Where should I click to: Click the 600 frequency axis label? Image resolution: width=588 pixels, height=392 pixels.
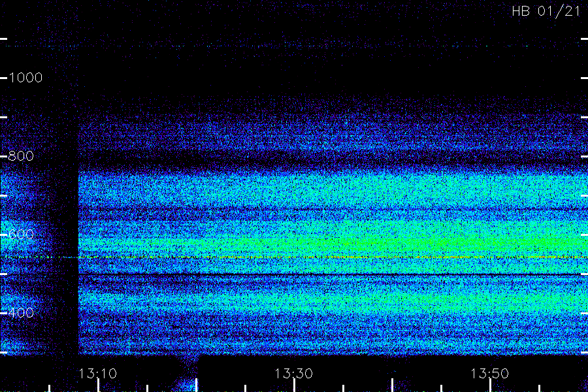pyautogui.click(x=21, y=235)
